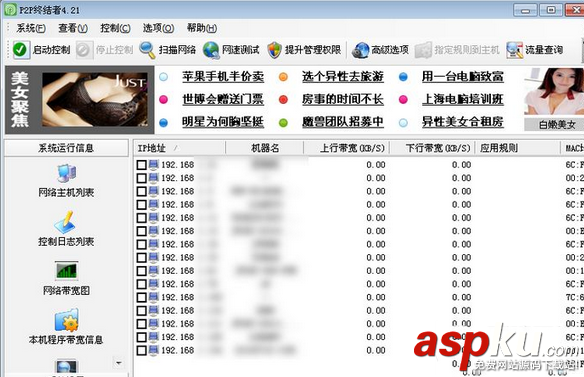The image size is (584, 377).
Task: Click the computer icon in MAC 00:1 row
Action: point(153,270)
